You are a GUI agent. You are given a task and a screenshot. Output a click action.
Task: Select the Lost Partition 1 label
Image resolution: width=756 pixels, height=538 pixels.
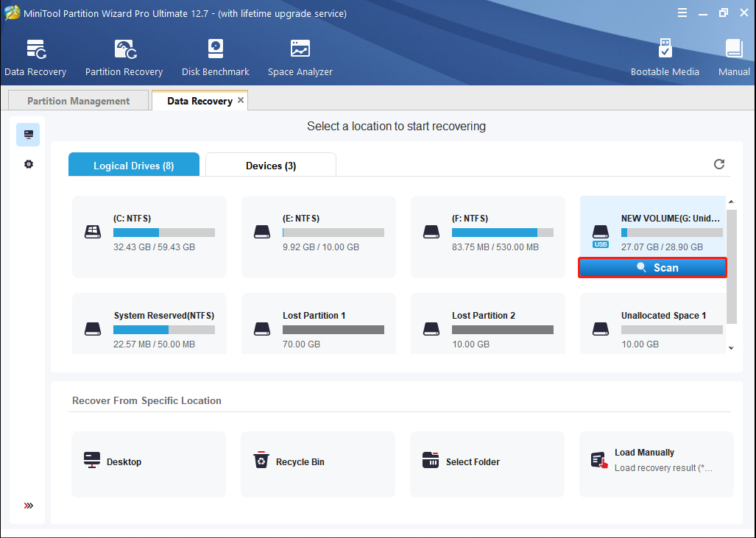(314, 316)
